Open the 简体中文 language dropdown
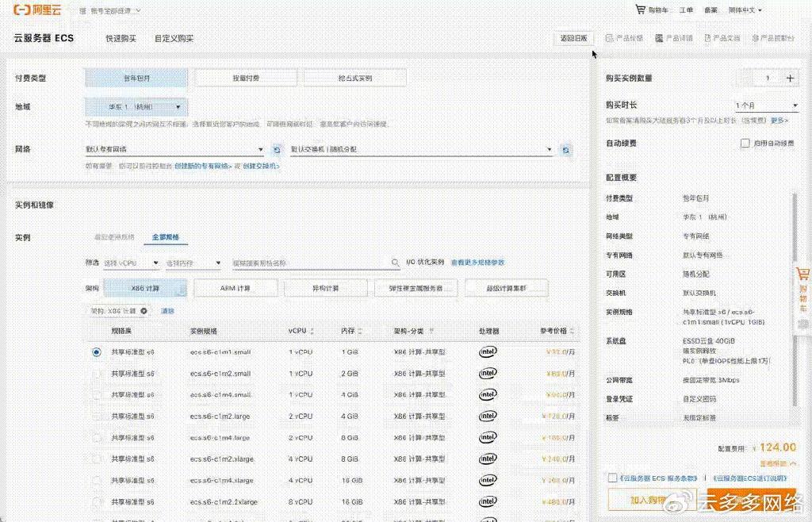The width and height of the screenshot is (812, 522). tap(745, 10)
